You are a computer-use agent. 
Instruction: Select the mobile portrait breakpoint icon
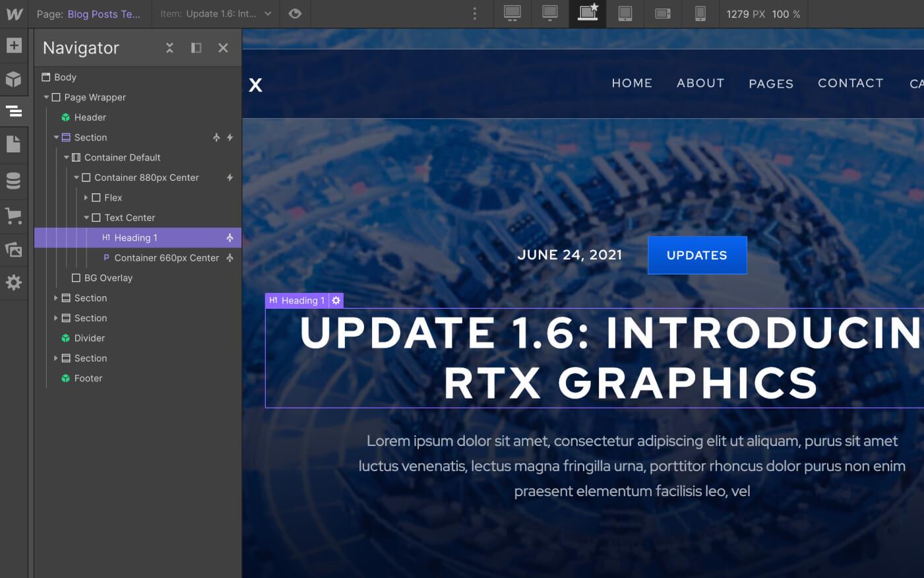(x=700, y=13)
